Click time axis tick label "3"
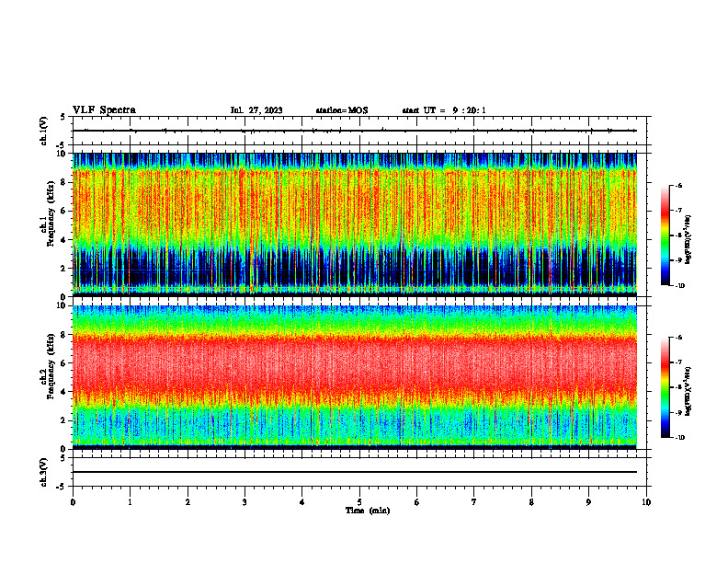This screenshot has height=563, width=728. 245,502
